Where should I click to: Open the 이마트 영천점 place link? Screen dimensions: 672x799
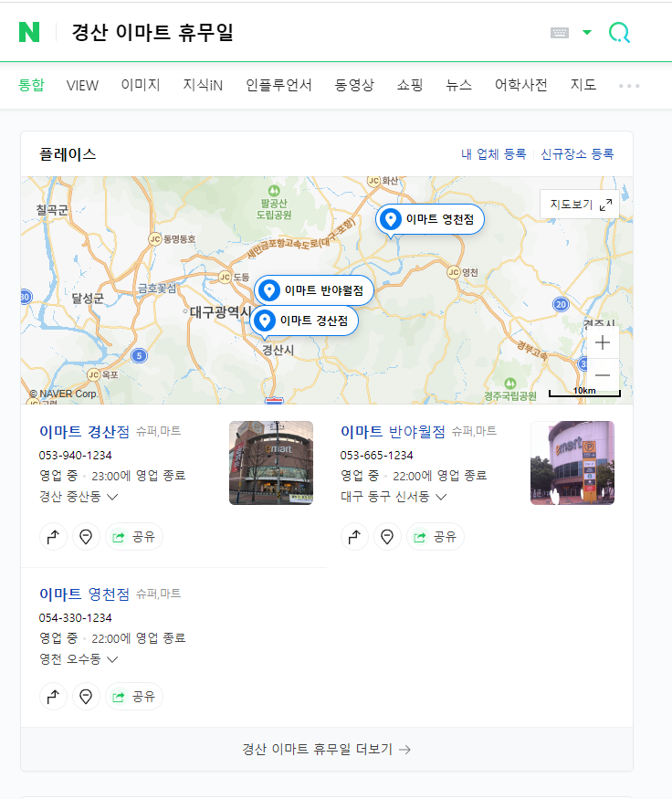[85, 594]
